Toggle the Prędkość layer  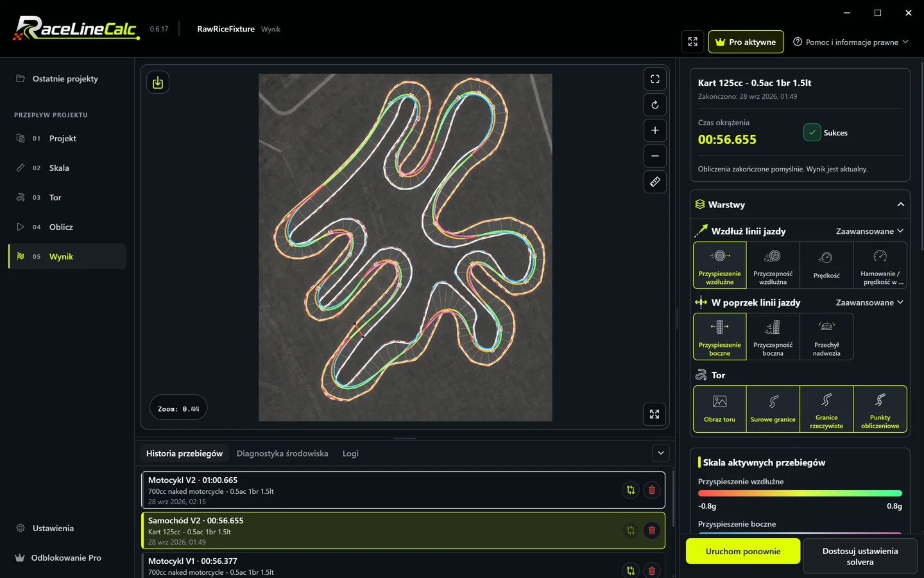coord(826,265)
